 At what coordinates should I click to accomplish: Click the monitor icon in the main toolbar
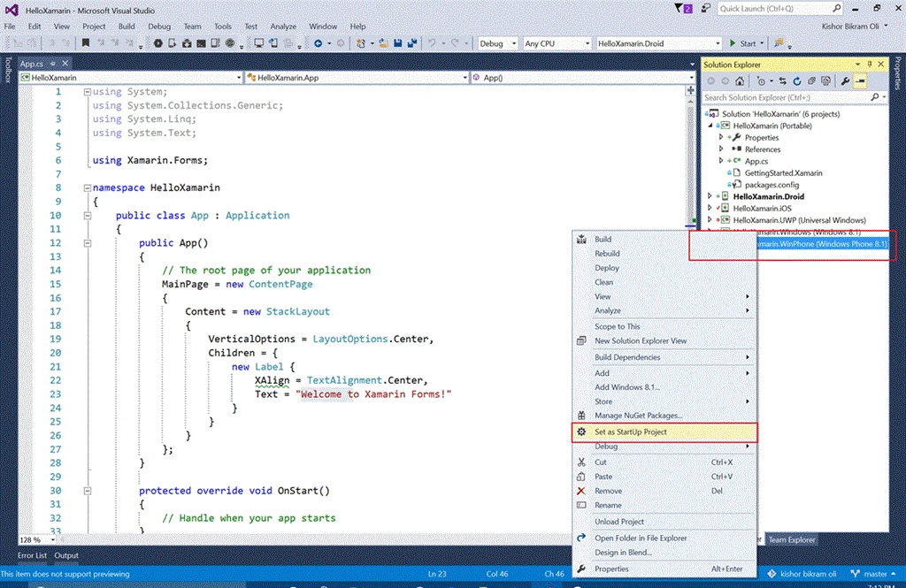tap(258, 43)
